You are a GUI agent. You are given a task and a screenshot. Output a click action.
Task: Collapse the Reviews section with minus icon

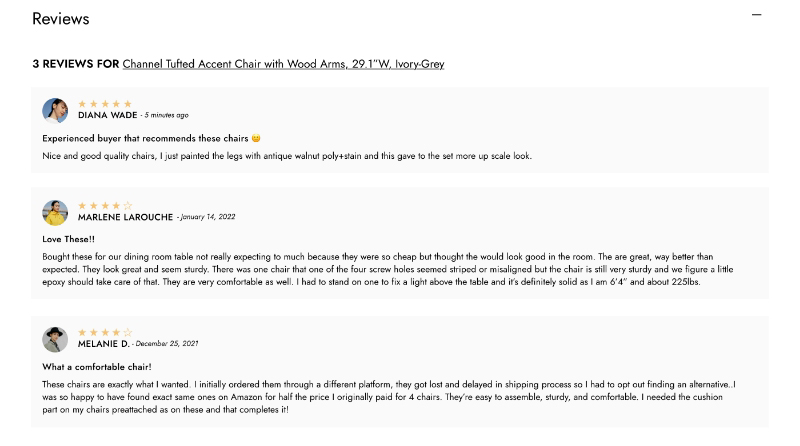pos(756,15)
